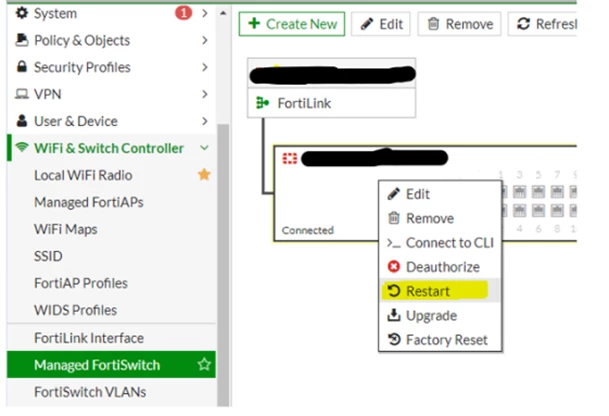Click the toolbar Refresh arrows icon
Image resolution: width=609 pixels, height=416 pixels.
(524, 24)
